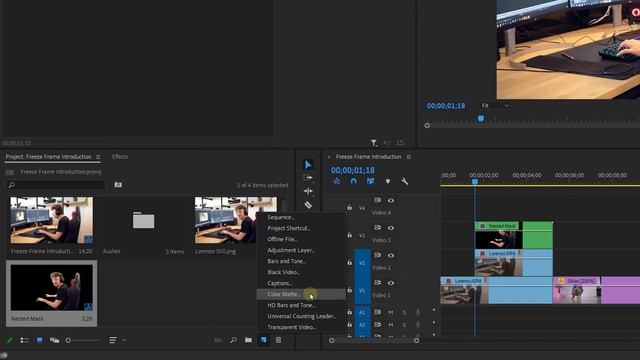Toggle A1 track target
Image resolution: width=640 pixels, height=360 pixels.
pyautogui.click(x=362, y=312)
